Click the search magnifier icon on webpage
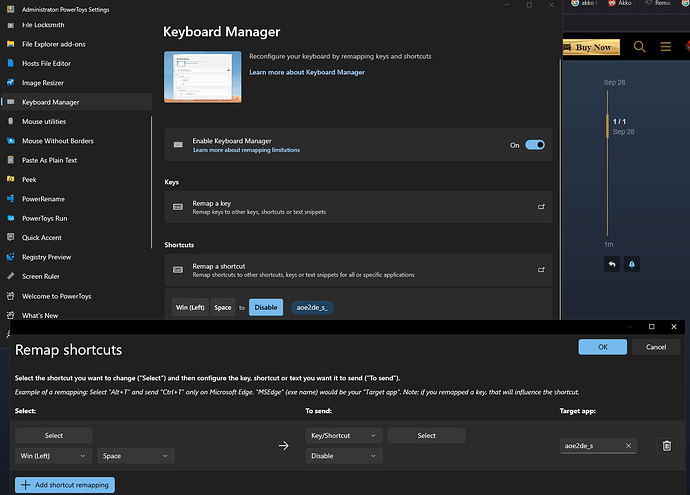Screen dimensions: 690x495 click(640, 47)
